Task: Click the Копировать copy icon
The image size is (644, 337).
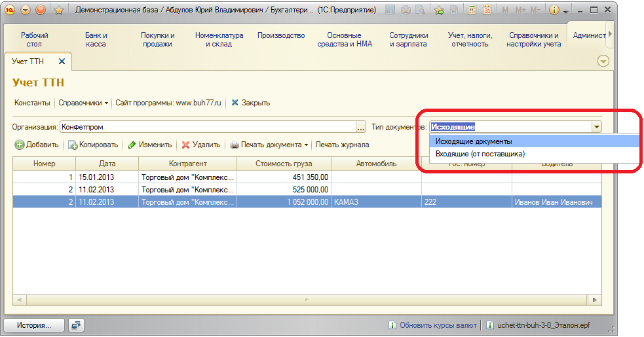Action: [73, 145]
